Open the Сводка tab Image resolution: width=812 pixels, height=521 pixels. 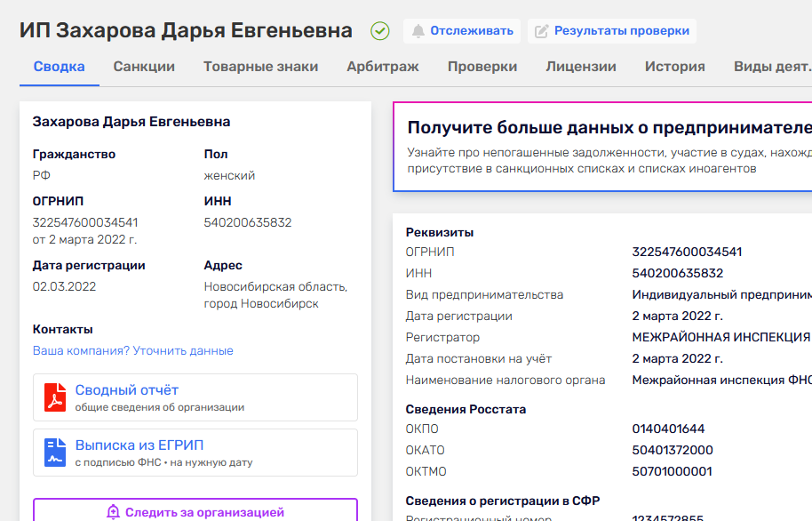(x=59, y=67)
